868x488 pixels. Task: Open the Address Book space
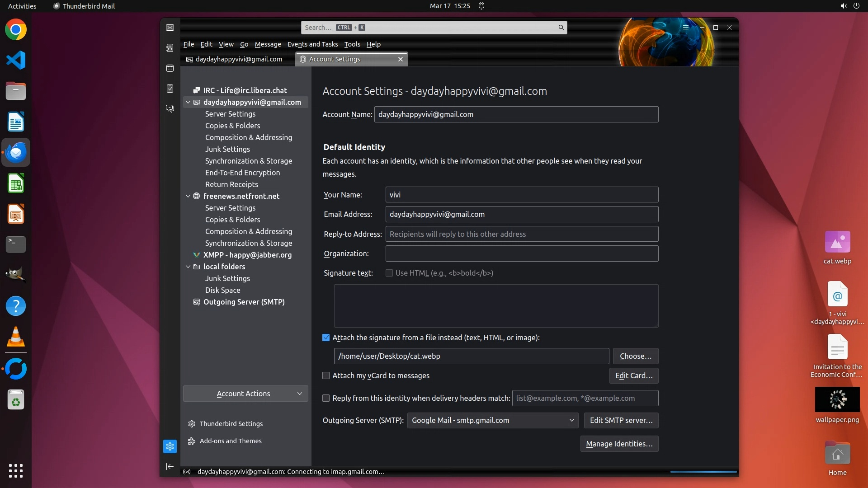click(170, 48)
